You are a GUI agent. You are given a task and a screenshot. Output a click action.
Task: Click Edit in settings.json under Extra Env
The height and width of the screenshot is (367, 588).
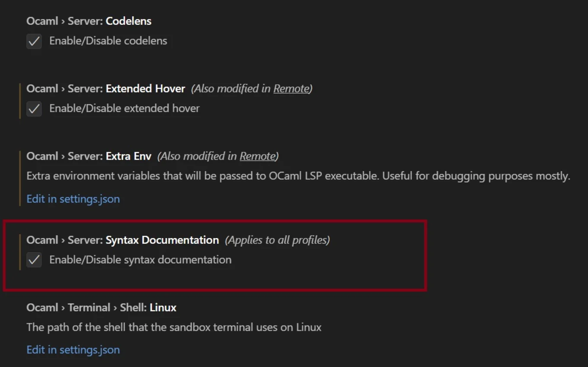point(73,198)
